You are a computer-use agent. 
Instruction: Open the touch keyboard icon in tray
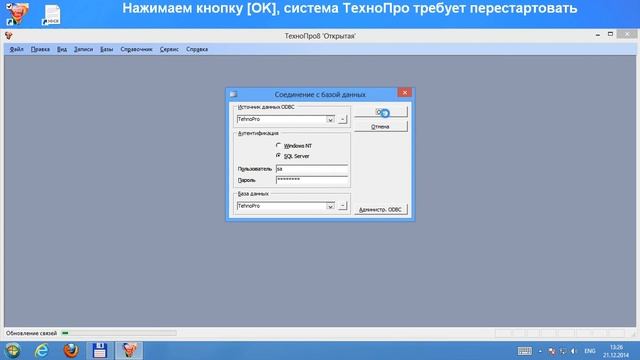coord(524,351)
